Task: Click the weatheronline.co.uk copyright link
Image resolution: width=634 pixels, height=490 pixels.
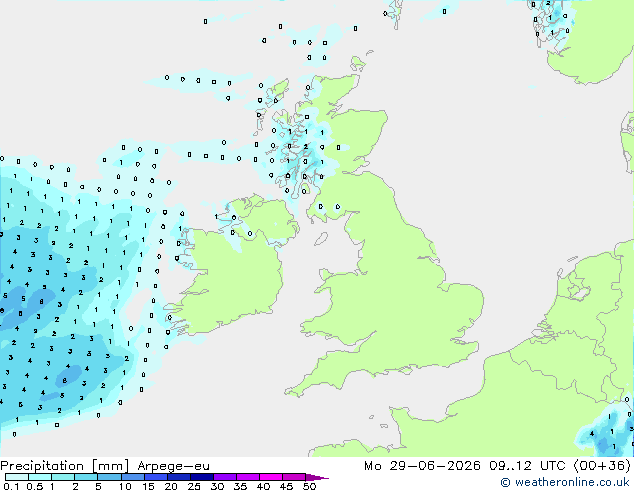Action: pyautogui.click(x=565, y=482)
